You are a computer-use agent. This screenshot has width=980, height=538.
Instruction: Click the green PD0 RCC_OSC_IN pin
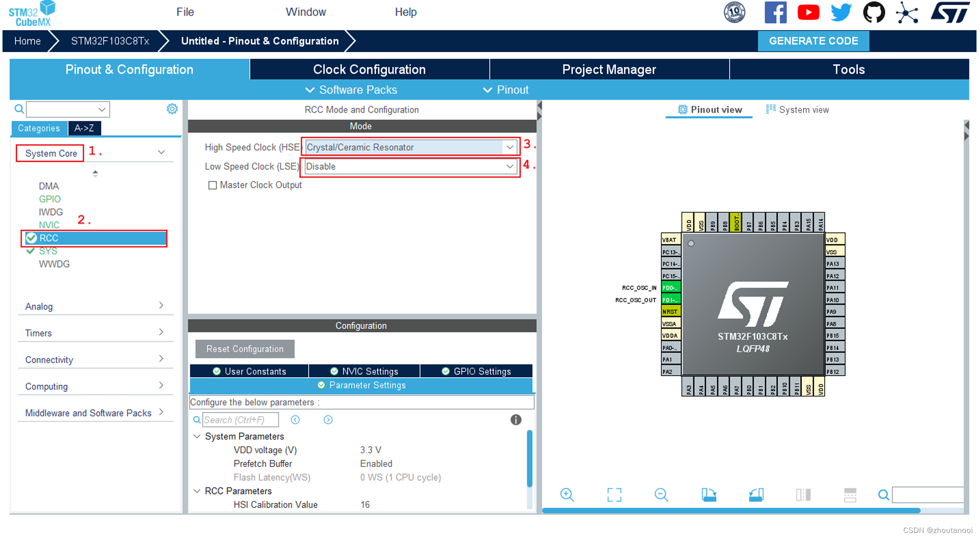coord(670,288)
